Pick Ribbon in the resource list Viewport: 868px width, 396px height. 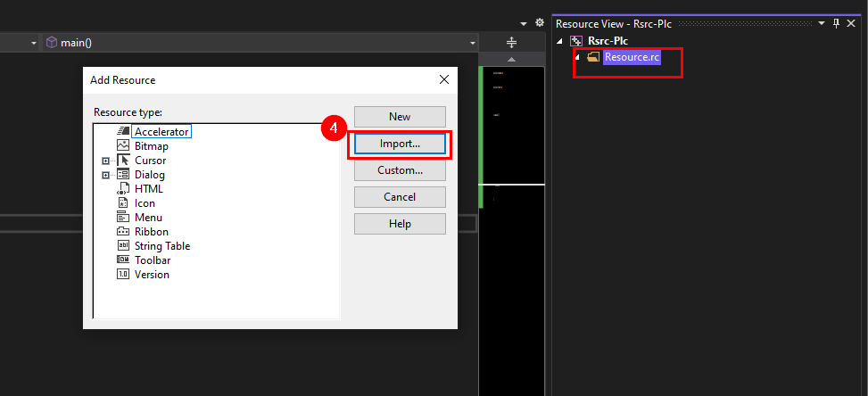[151, 232]
